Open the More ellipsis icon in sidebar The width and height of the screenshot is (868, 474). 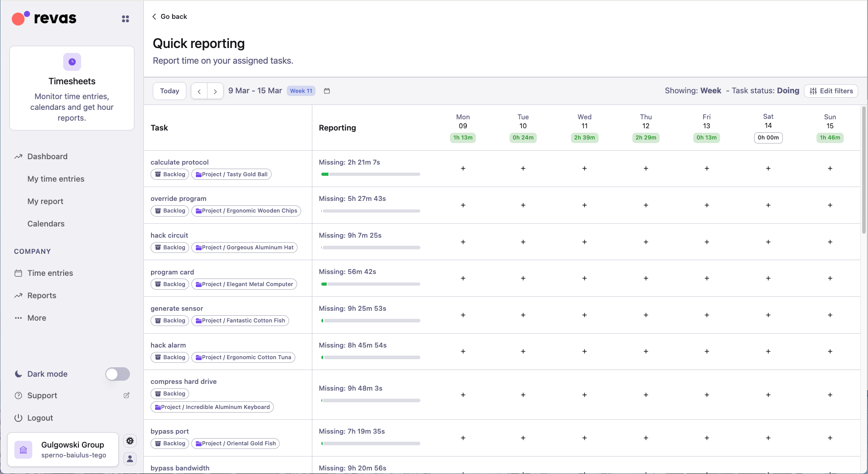click(18, 317)
